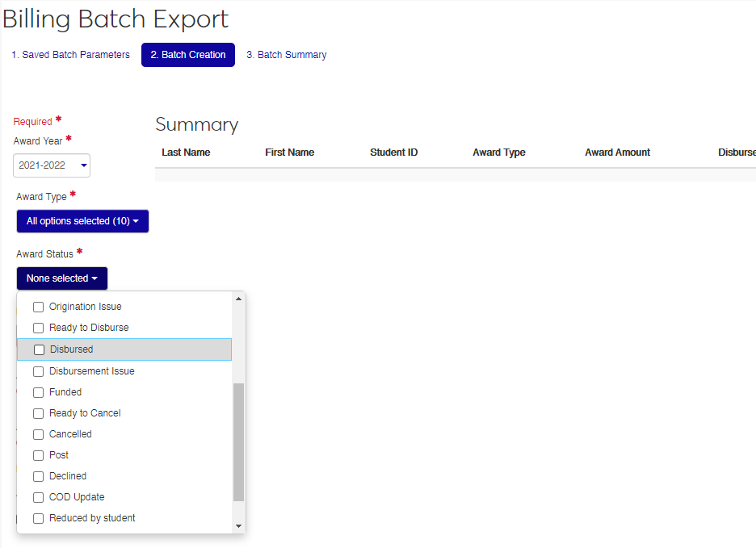Tick the COD Update checkbox
The image size is (756, 548).
[x=38, y=497]
